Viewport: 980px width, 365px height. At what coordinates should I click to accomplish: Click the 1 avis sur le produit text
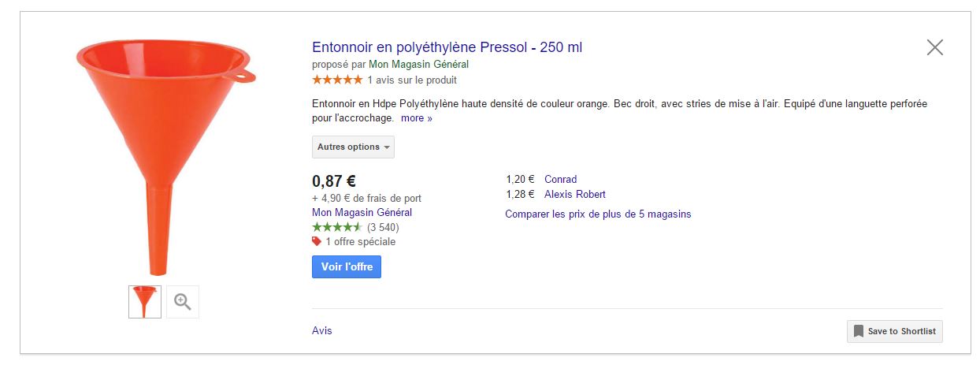tap(412, 80)
